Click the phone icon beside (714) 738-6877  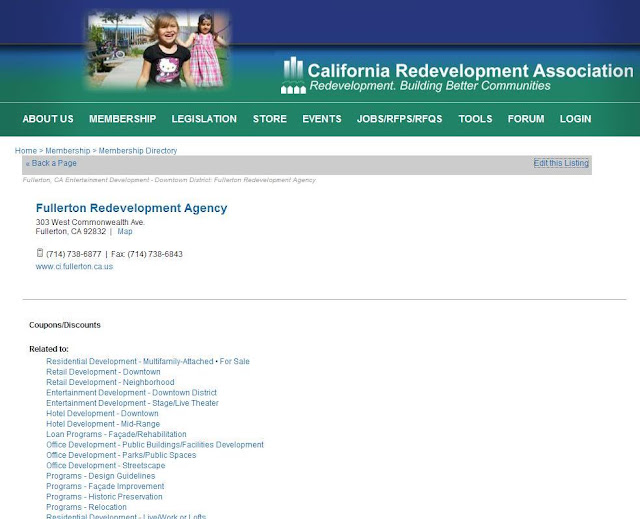tap(40, 253)
